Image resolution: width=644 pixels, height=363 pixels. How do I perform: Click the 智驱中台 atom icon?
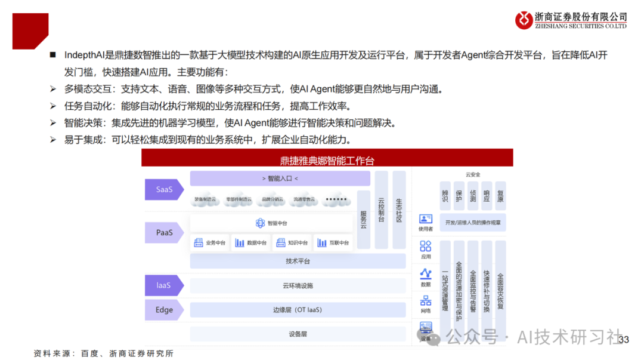260,223
